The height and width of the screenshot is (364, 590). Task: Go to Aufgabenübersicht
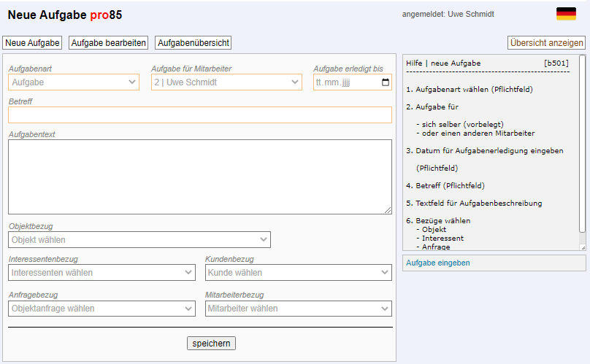point(194,43)
